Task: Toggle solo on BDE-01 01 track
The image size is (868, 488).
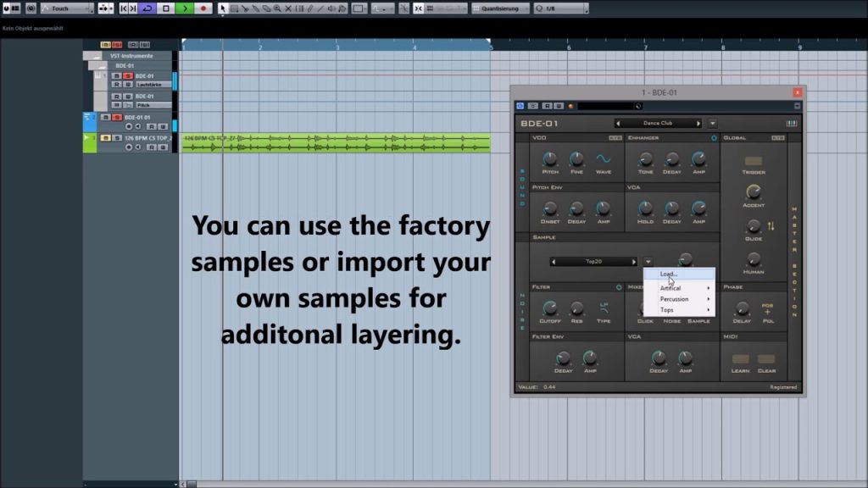Action: (117, 117)
